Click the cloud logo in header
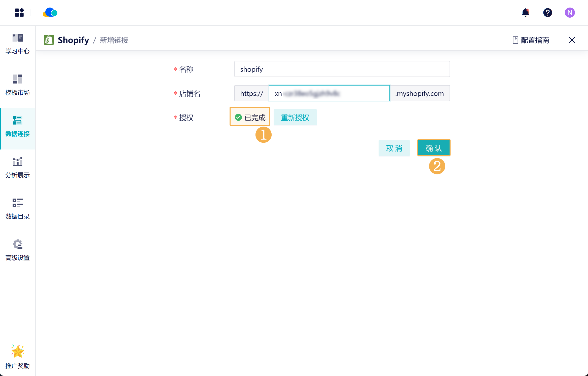Viewport: 588px width, 376px height. (x=50, y=13)
